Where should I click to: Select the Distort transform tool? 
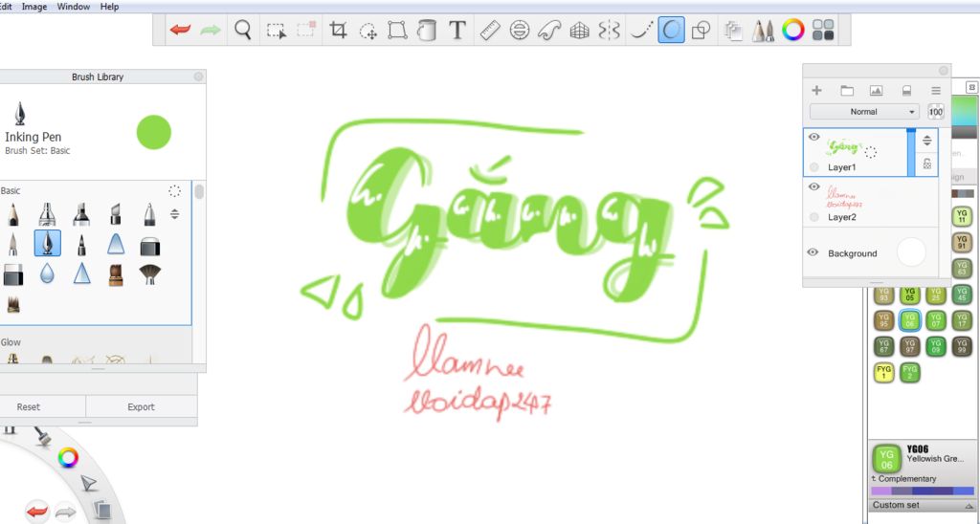click(397, 30)
